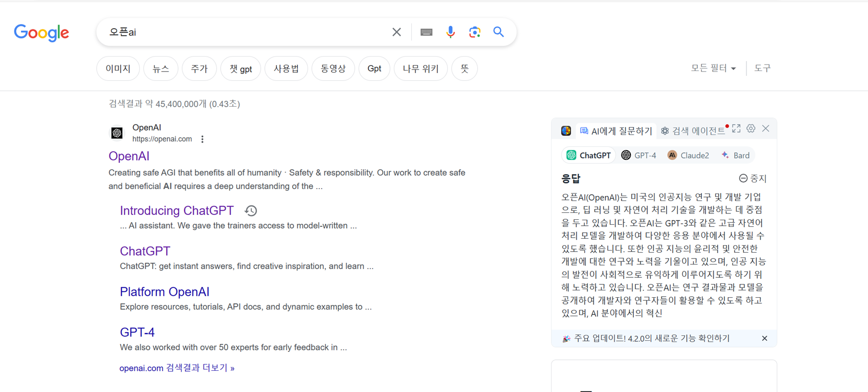Screen dimensions: 868x392
Task: Click the OpenAI site favicon
Action: click(x=117, y=133)
